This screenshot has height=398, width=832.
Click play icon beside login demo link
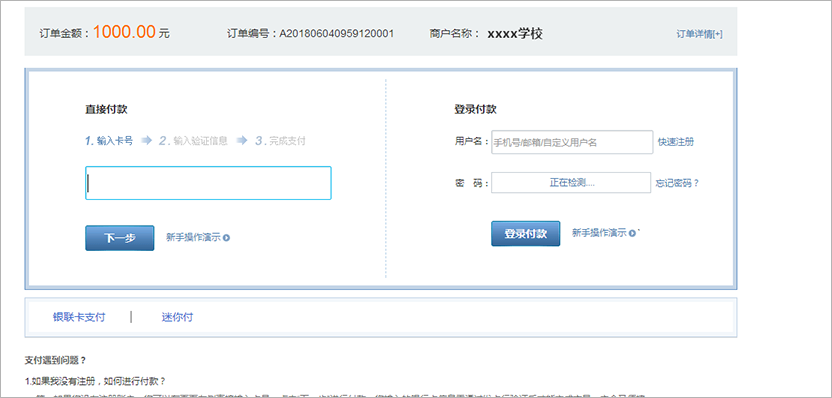click(x=632, y=233)
